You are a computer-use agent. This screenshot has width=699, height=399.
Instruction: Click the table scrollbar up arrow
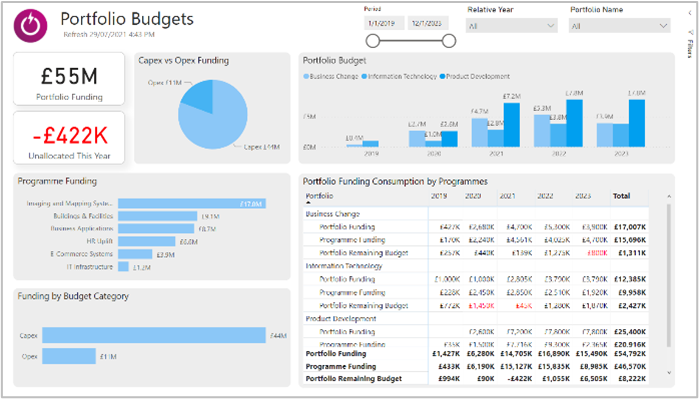(668, 197)
